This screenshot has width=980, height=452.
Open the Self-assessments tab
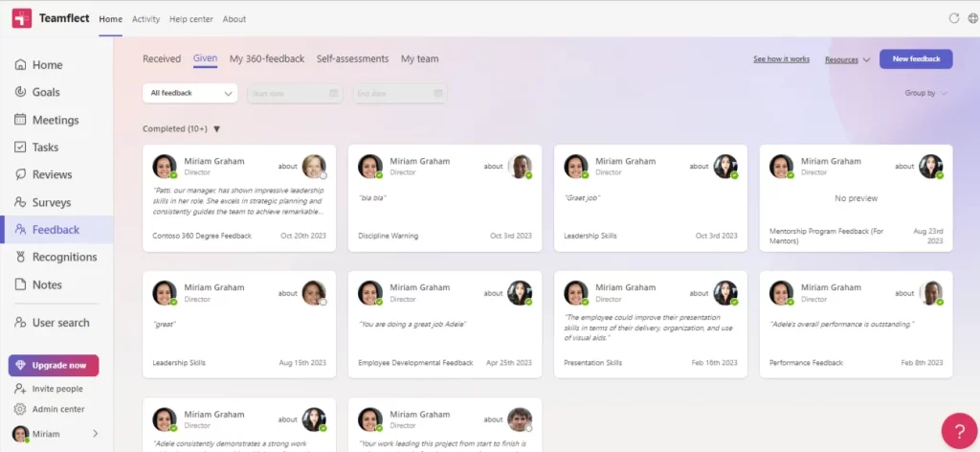coord(352,58)
